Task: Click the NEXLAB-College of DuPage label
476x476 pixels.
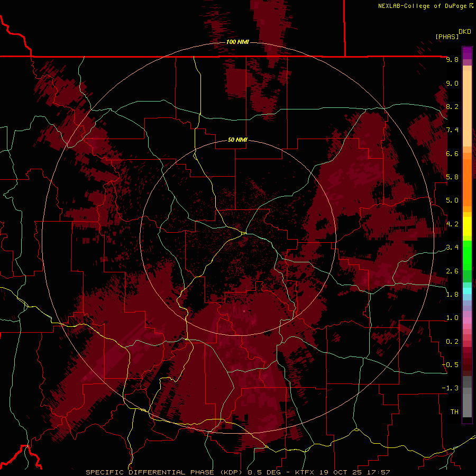Action: click(x=422, y=6)
